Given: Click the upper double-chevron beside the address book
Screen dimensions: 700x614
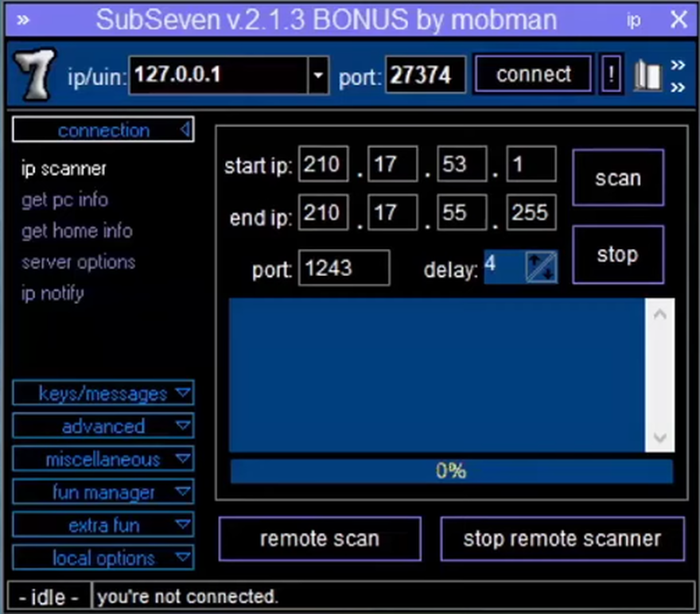Looking at the screenshot, I should (x=677, y=64).
